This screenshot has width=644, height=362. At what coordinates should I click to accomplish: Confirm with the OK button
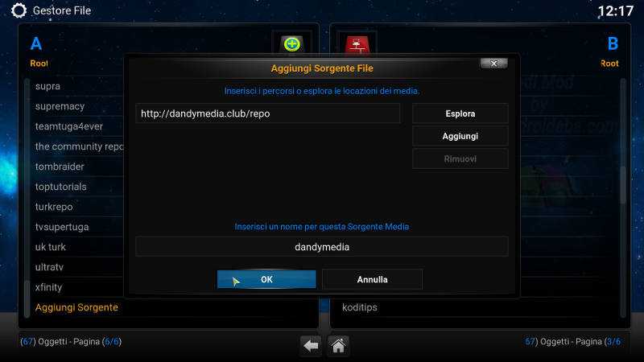pos(266,279)
